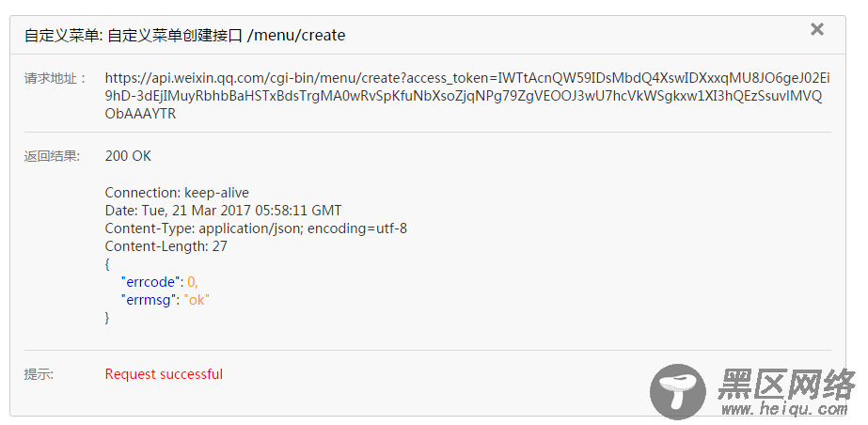The image size is (868, 425).
Task: Click the mushroom logo icon in watermark
Action: coord(678,392)
